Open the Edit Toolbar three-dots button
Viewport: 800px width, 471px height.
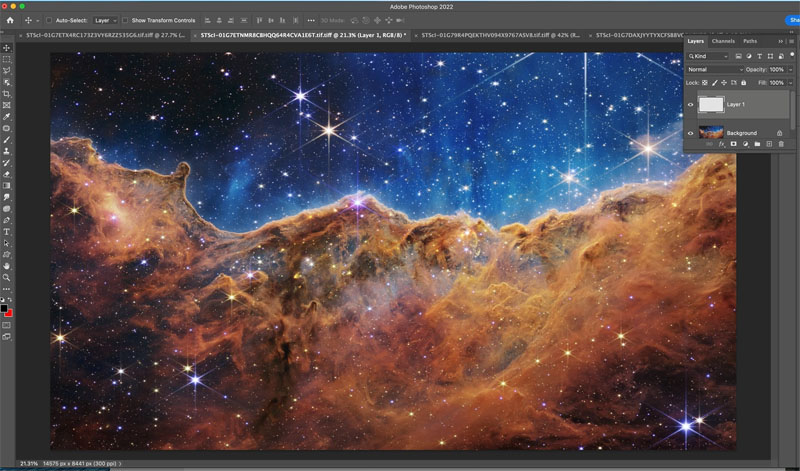[7, 289]
